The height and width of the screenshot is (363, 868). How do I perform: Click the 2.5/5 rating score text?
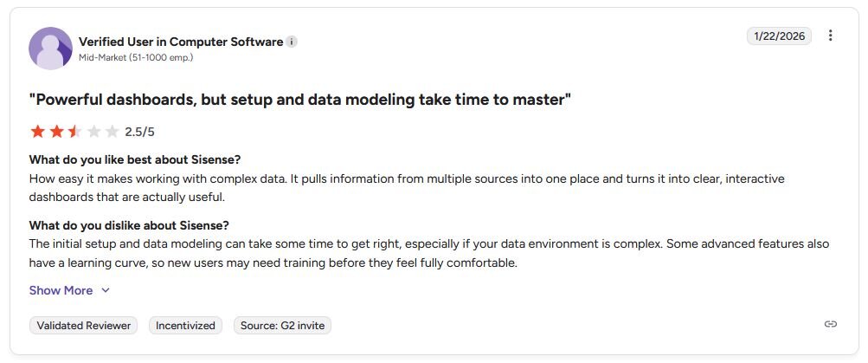(x=139, y=132)
